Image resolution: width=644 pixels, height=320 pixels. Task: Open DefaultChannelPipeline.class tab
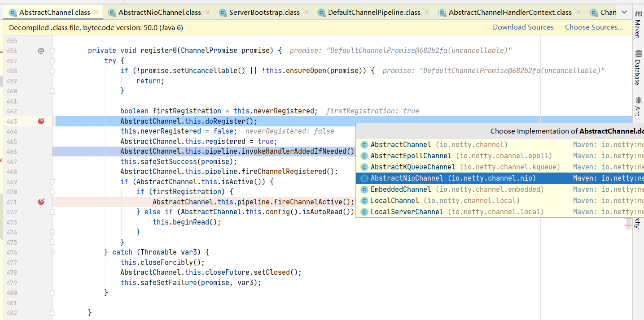[374, 12]
